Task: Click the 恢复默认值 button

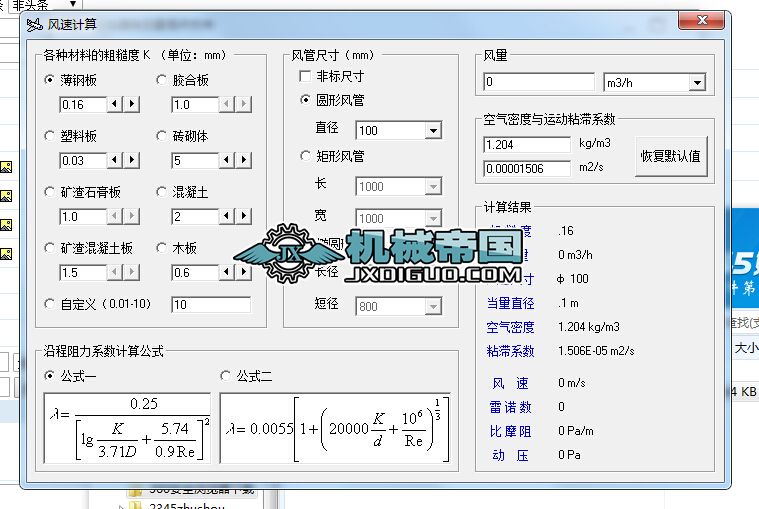Action: point(671,156)
